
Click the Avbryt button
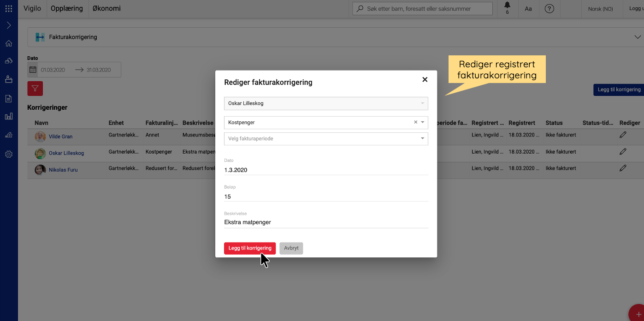pyautogui.click(x=291, y=248)
